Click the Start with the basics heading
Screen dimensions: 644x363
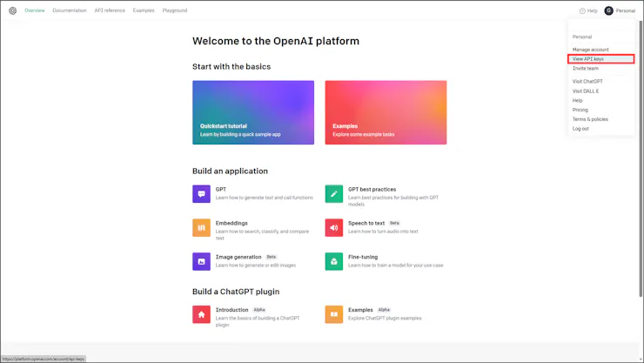click(x=231, y=66)
